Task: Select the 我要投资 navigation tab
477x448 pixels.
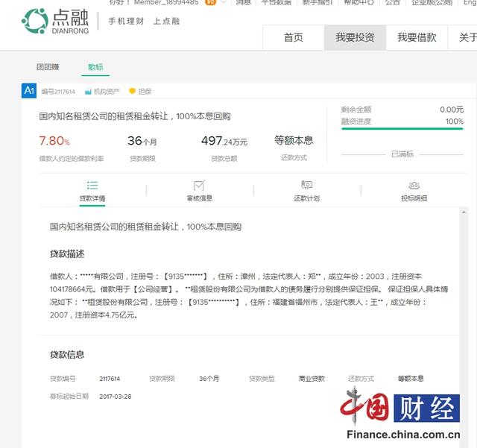Action: pos(355,37)
